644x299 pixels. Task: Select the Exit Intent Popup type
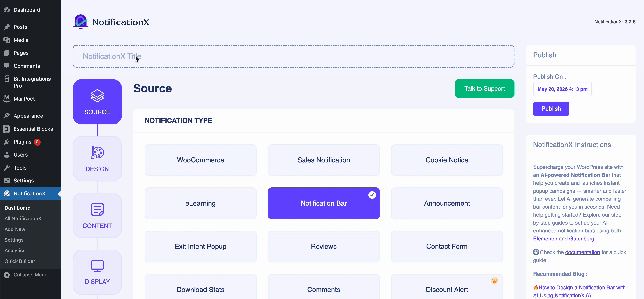(x=200, y=247)
